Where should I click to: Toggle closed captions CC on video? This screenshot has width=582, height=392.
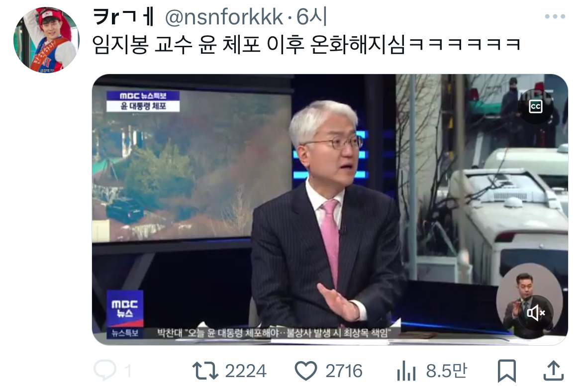(x=535, y=107)
